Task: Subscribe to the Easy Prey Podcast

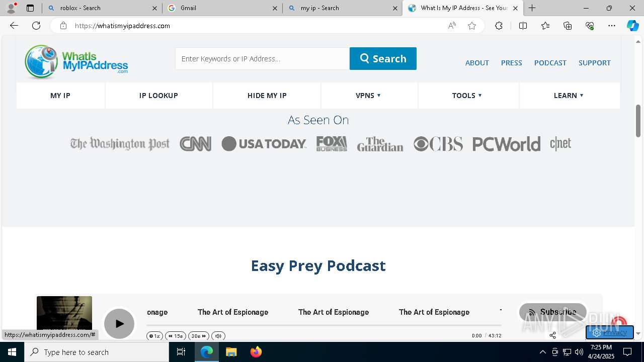Action: coord(552,312)
